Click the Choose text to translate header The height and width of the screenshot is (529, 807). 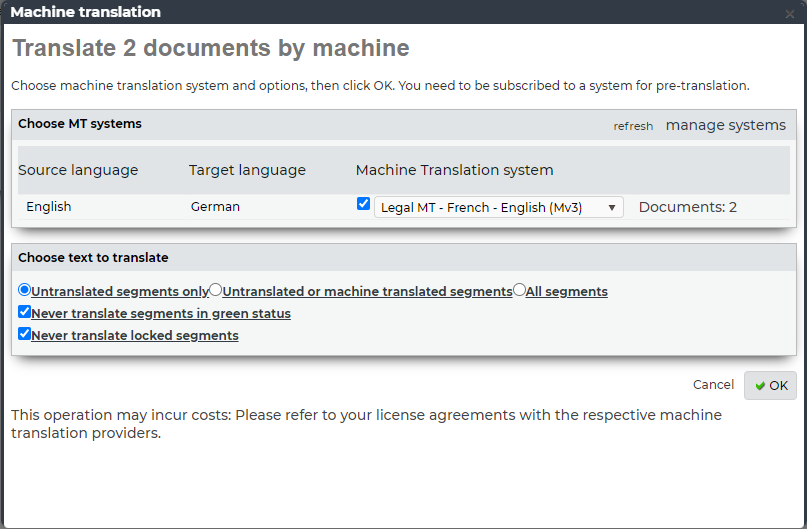point(93,257)
